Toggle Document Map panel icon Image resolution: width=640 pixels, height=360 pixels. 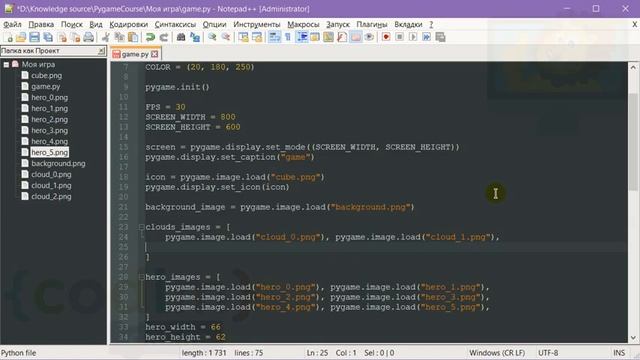coord(329,38)
